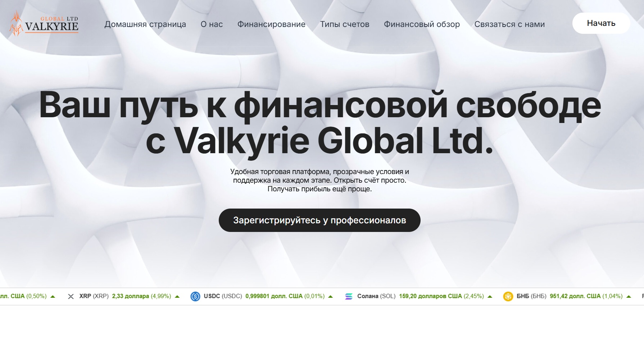
Task: Click the Solana coin icon
Action: (x=348, y=296)
